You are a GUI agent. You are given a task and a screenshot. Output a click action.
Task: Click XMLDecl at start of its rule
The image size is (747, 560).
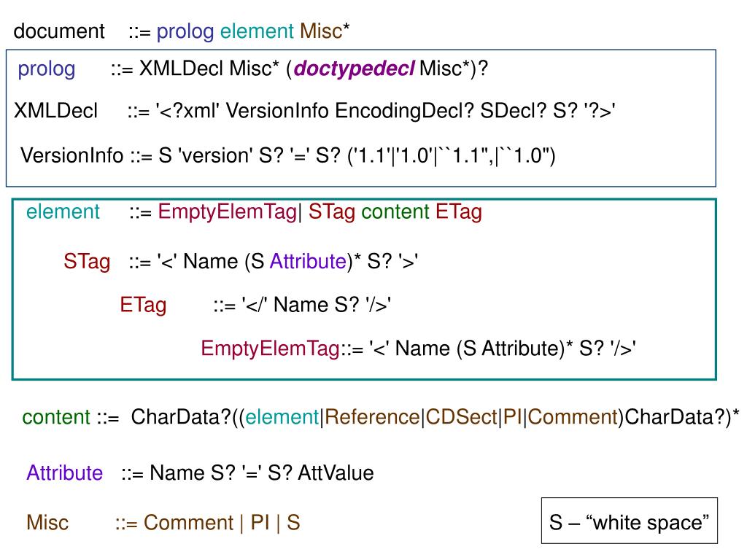click(x=55, y=111)
